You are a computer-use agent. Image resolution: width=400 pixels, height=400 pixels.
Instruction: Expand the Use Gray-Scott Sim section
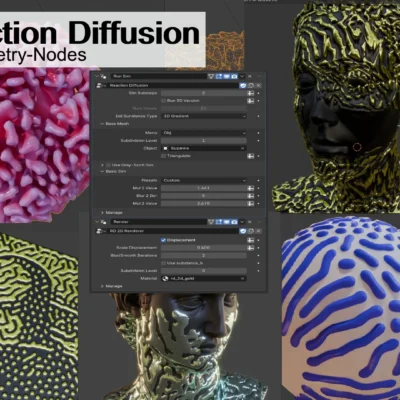coord(102,165)
